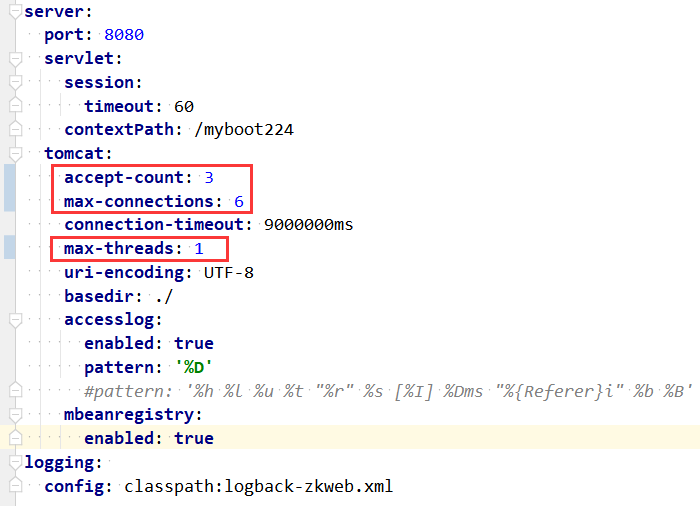Collapse the accesslog block fold marker
This screenshot has height=506, width=700.
point(15,320)
